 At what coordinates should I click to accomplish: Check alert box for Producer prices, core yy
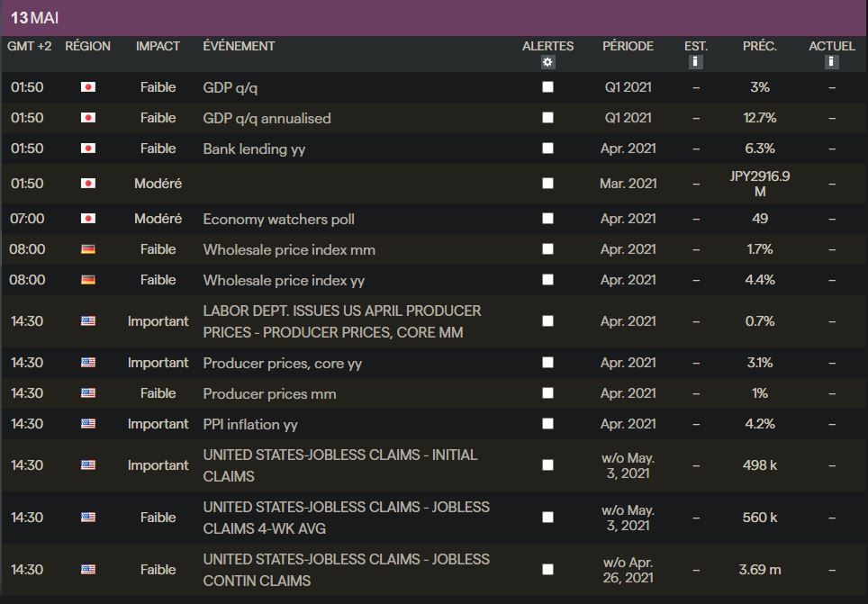coord(547,363)
